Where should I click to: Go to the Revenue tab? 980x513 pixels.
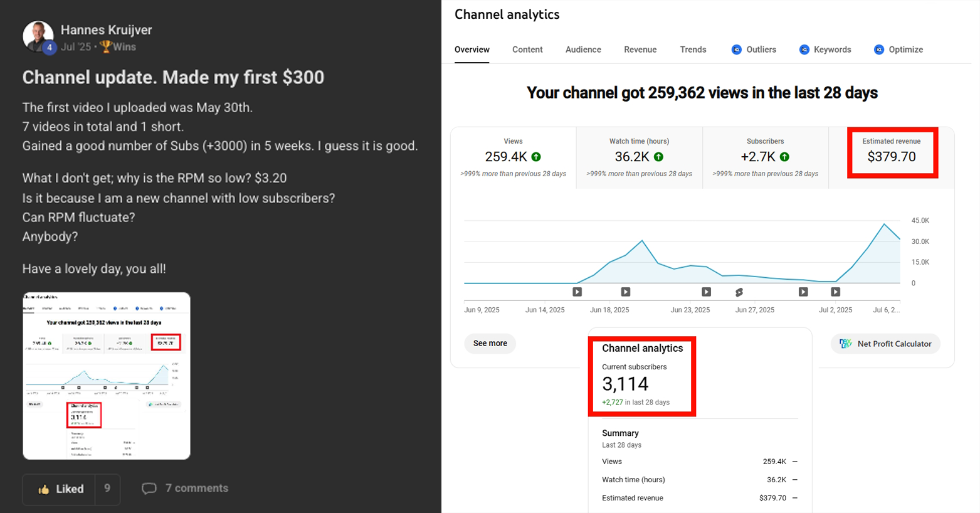click(640, 50)
